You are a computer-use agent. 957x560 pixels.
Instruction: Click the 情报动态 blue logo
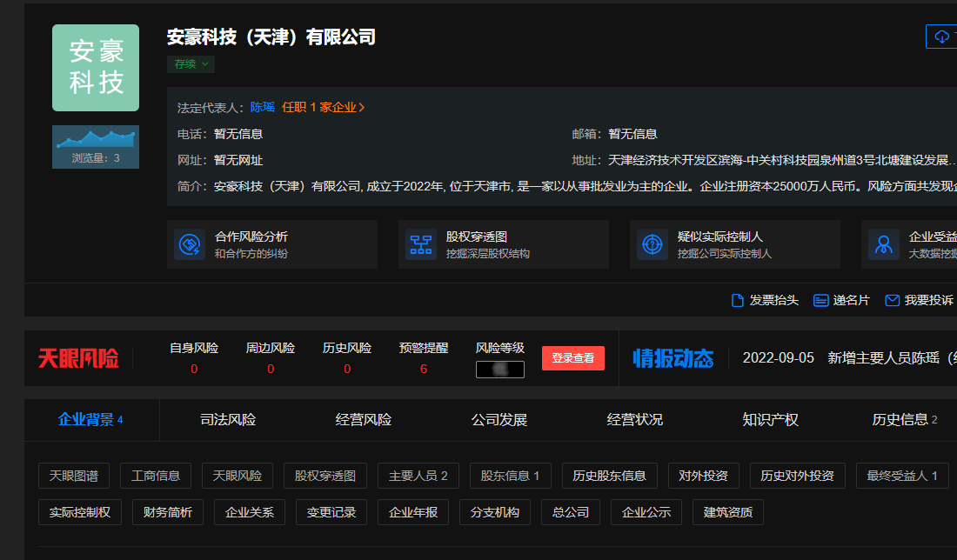(x=673, y=358)
